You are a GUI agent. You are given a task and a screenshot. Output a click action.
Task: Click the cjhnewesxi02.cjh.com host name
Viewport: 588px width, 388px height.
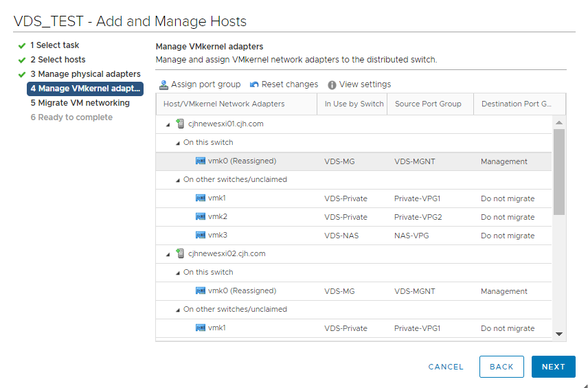point(227,253)
